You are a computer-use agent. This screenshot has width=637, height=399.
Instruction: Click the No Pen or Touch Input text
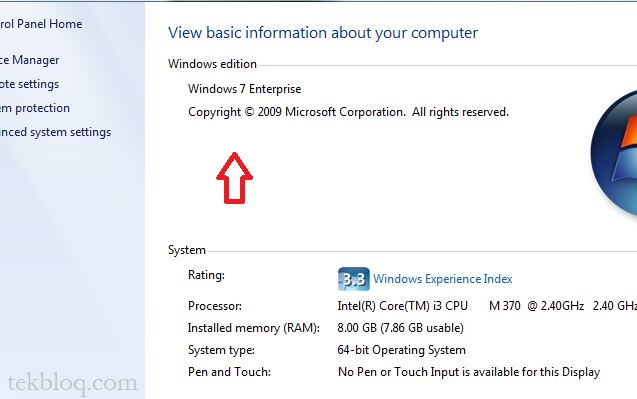tap(469, 372)
